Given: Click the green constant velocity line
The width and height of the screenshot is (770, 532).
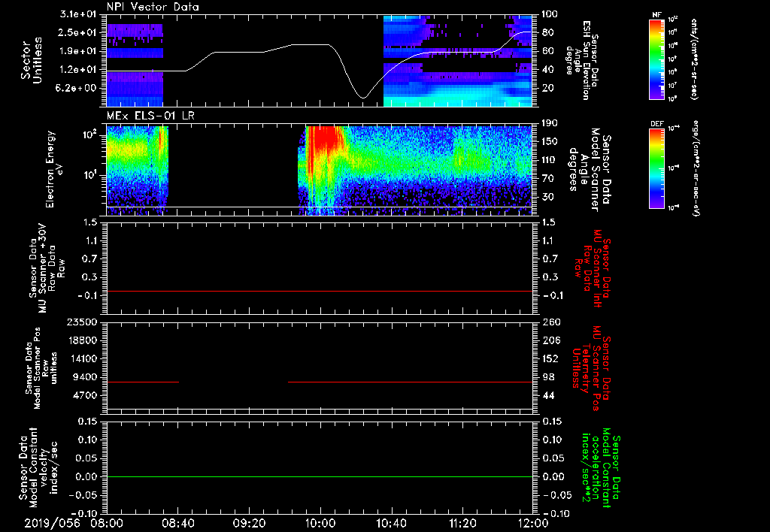Looking at the screenshot, I should click(x=320, y=476).
